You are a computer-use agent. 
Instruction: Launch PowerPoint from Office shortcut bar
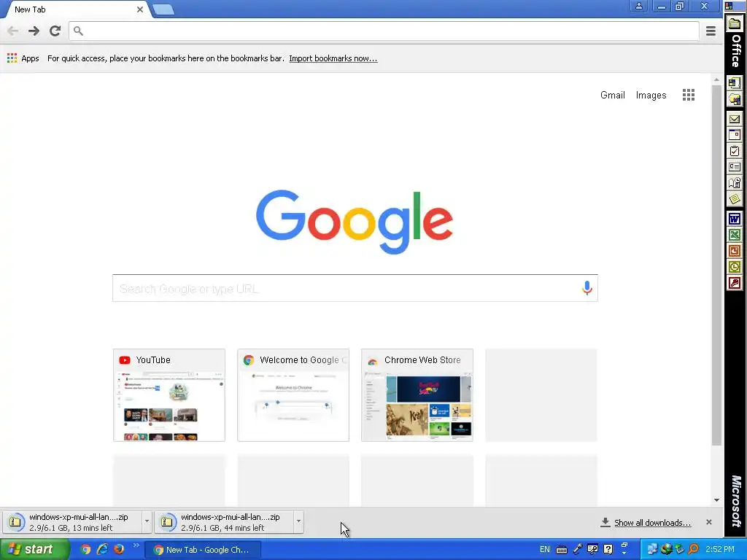click(735, 251)
